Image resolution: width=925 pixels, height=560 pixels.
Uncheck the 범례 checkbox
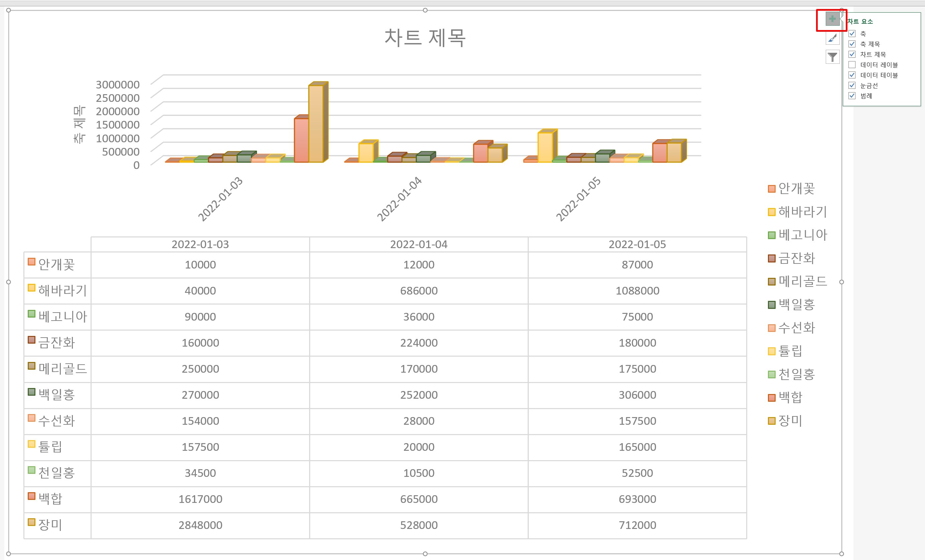click(x=852, y=96)
